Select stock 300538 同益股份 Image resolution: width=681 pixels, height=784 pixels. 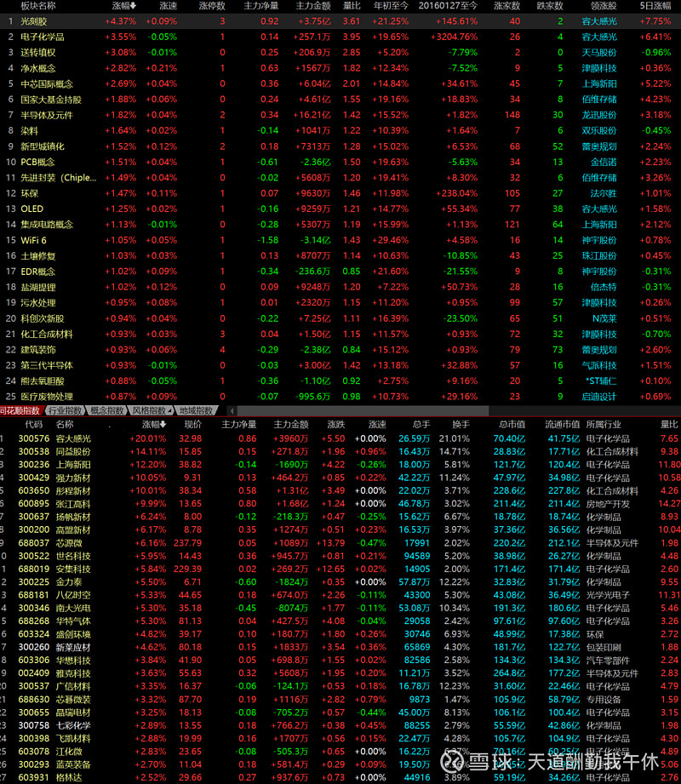pos(340,451)
